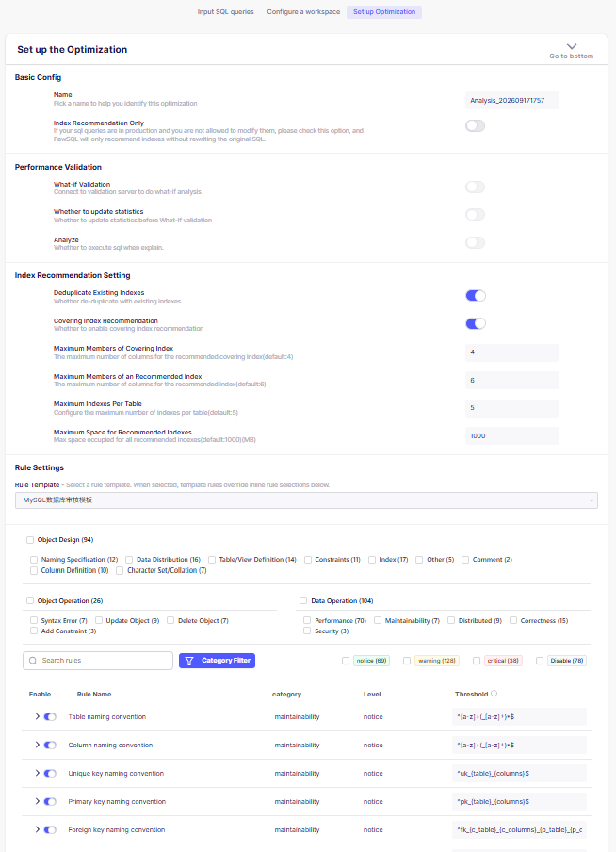616x852 pixels.
Task: Expand the Column naming convention rule
Action: (x=38, y=745)
